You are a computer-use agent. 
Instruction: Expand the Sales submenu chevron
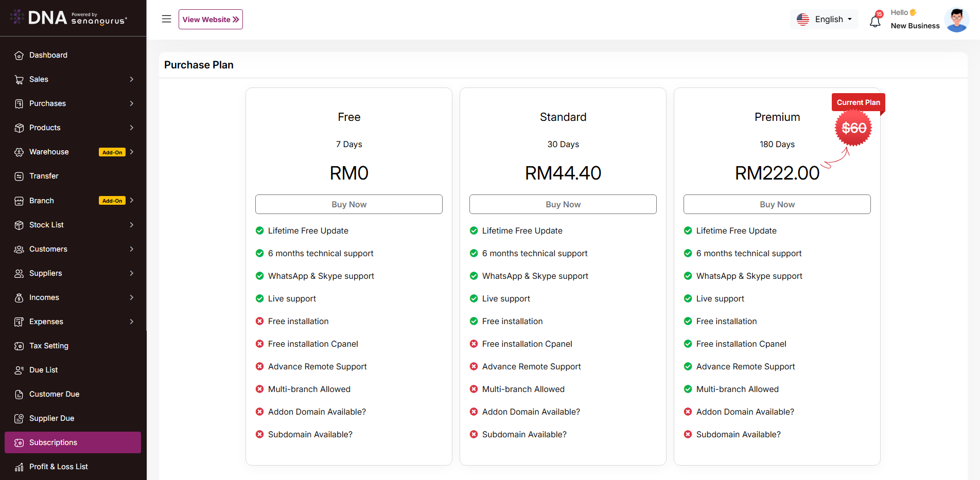(132, 79)
